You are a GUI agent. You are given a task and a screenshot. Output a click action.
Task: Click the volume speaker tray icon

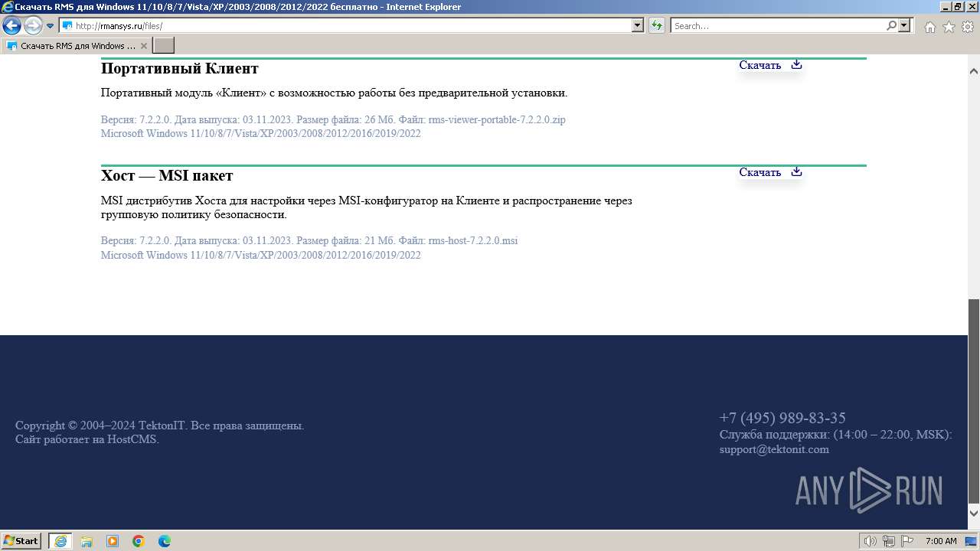pyautogui.click(x=871, y=541)
